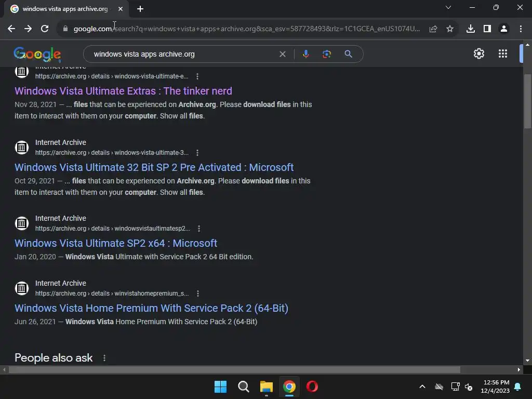View site information via lock icon
532x399 pixels.
pyautogui.click(x=65, y=29)
